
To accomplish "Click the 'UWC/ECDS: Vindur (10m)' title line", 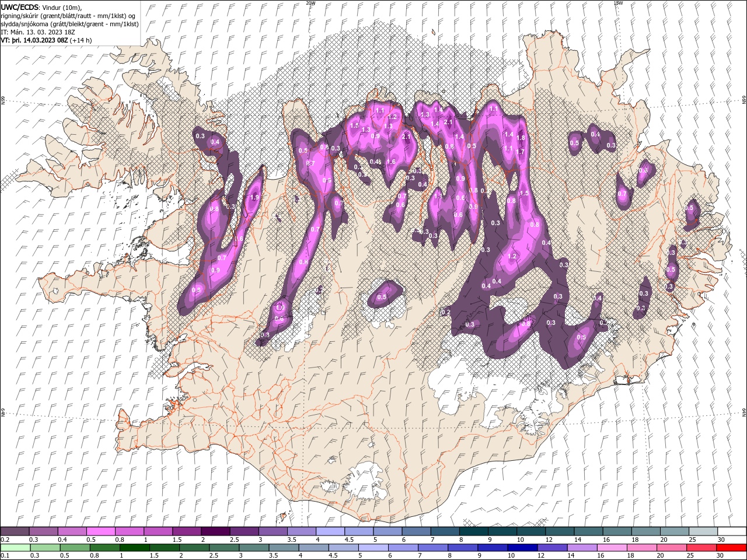I will pos(41,6).
